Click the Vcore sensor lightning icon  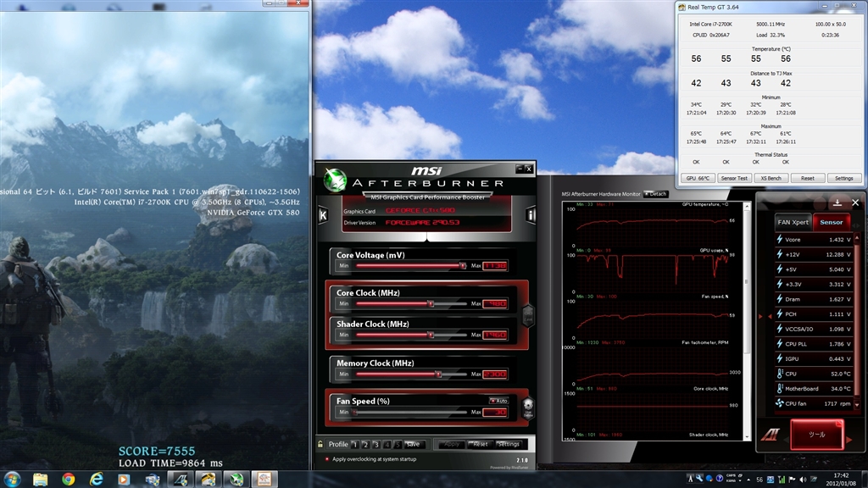[x=780, y=240]
